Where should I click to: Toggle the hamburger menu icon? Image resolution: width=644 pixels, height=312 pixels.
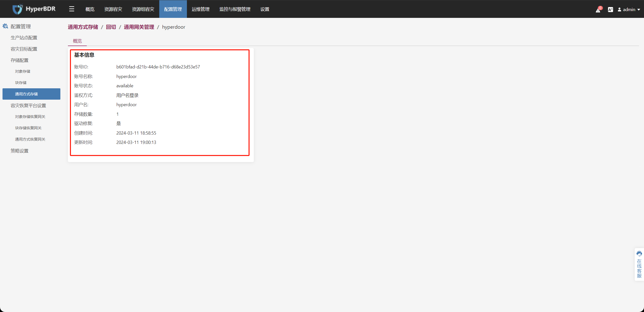pyautogui.click(x=72, y=9)
